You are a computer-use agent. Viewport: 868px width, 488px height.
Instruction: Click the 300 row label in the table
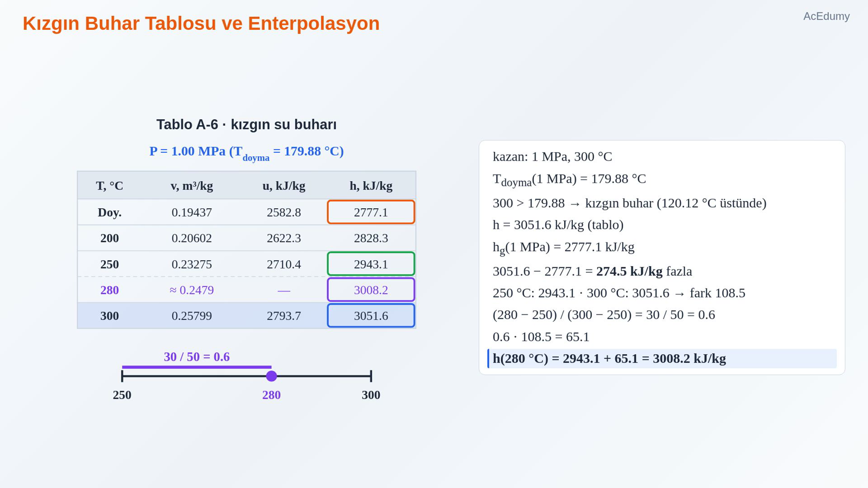pyautogui.click(x=110, y=316)
